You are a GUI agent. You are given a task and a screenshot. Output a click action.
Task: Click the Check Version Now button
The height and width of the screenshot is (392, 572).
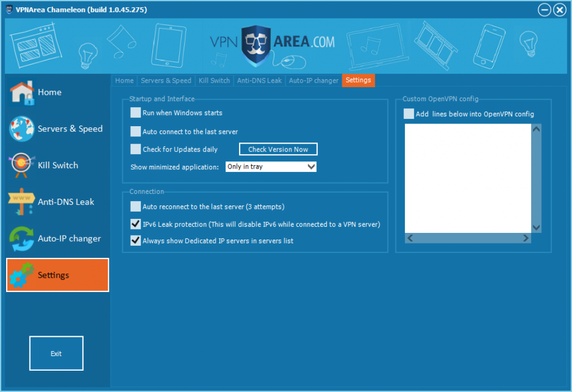(278, 149)
